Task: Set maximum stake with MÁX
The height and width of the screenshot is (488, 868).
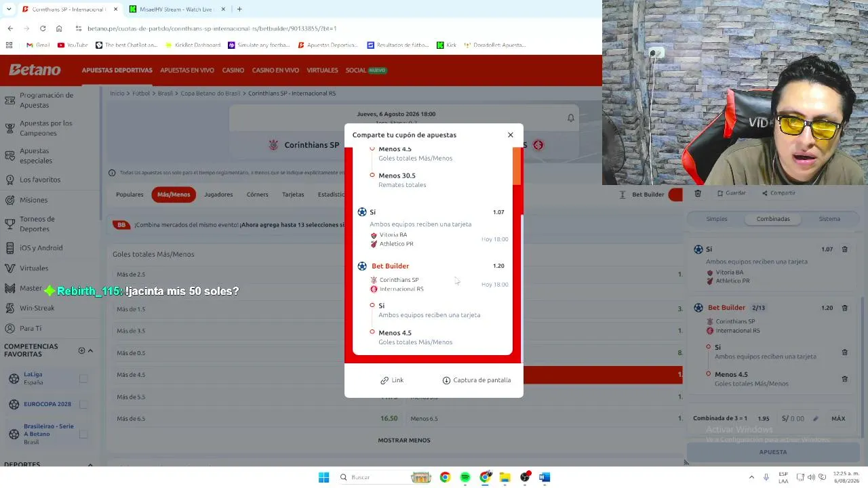Action: click(838, 419)
